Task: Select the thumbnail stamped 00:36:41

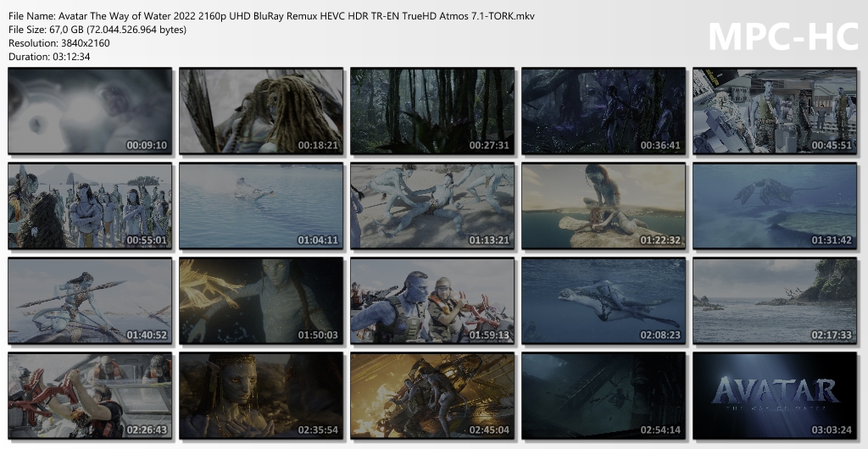Action: pos(604,111)
